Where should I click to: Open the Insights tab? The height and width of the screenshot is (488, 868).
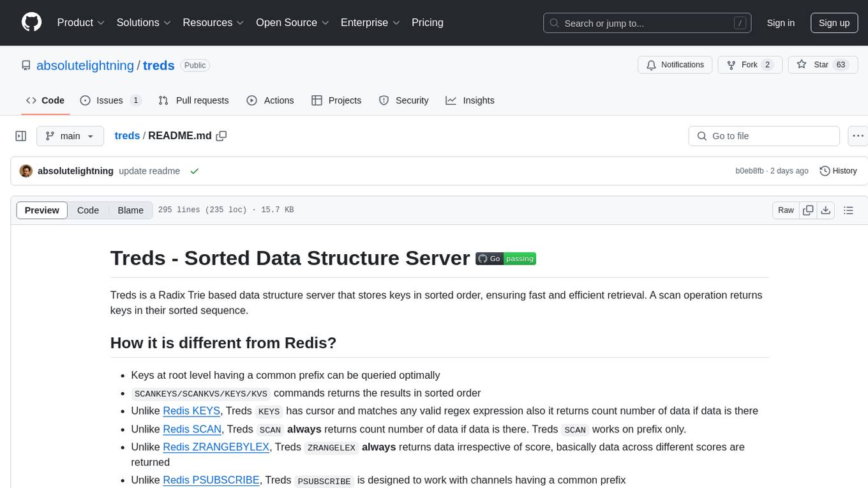tap(470, 100)
